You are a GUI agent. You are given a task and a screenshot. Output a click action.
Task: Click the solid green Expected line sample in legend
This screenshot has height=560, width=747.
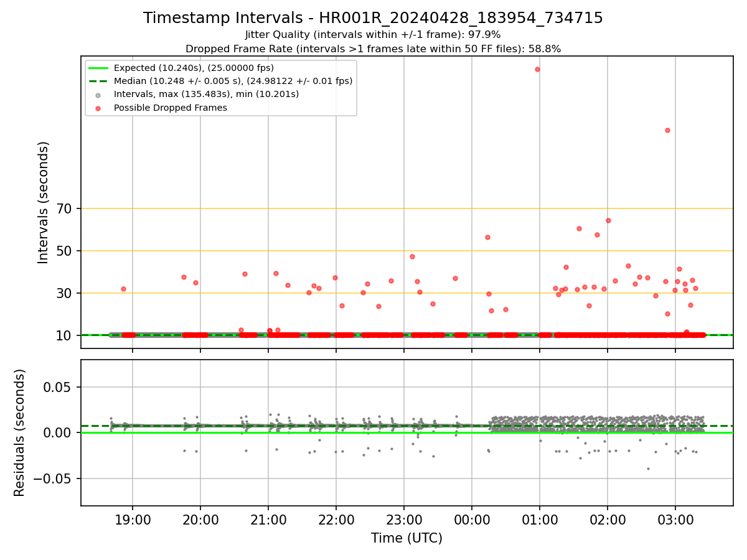point(98,68)
